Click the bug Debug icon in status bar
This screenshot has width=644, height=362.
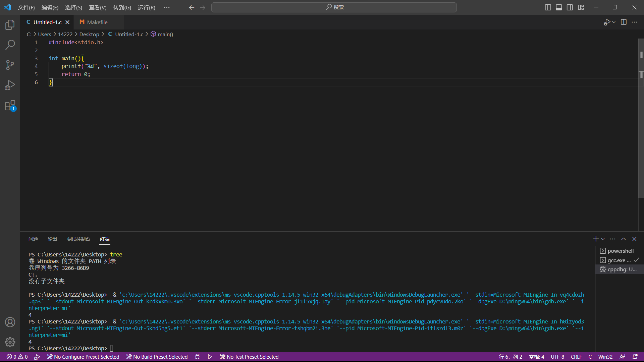tap(198, 357)
